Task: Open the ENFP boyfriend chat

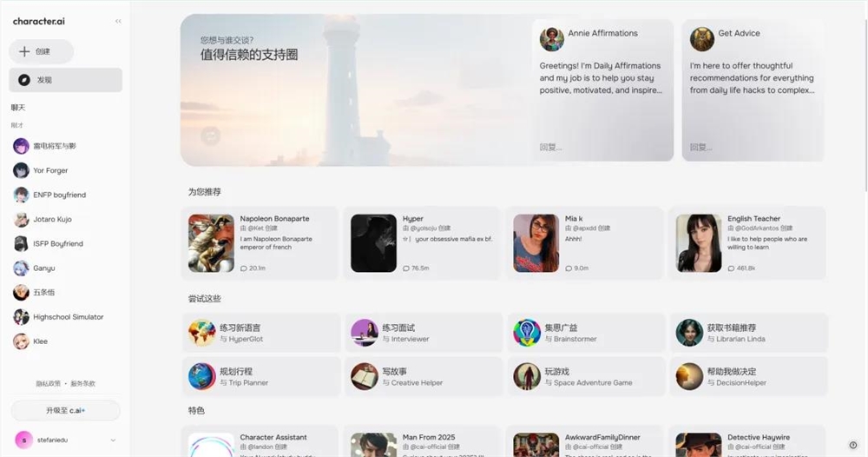Action: coord(65,195)
